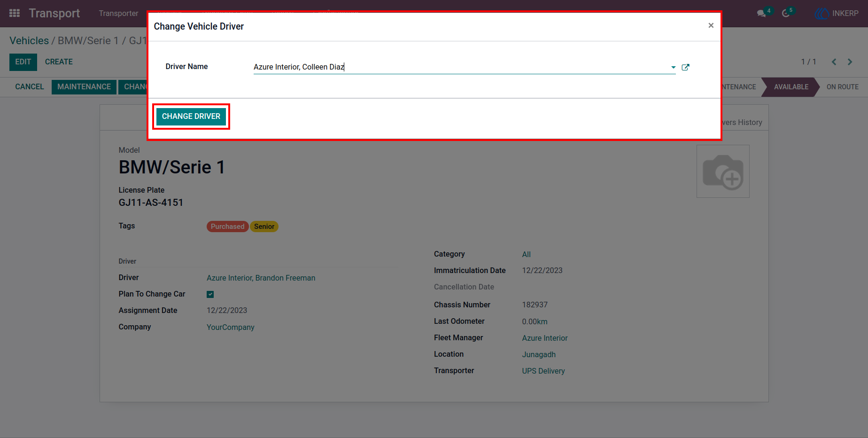The width and height of the screenshot is (868, 438).
Task: Click chassis number 182937
Action: [x=535, y=305]
